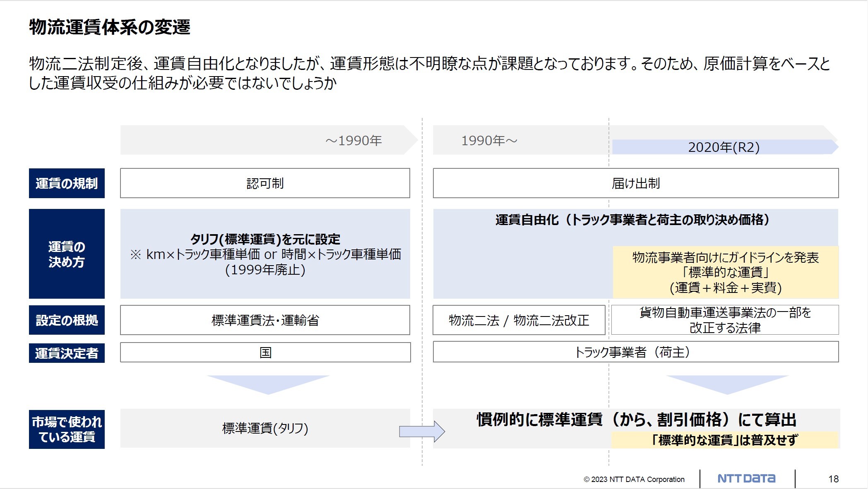Screen dimensions: 868x489
Task: Click the 認可制 box
Action: pos(265,183)
